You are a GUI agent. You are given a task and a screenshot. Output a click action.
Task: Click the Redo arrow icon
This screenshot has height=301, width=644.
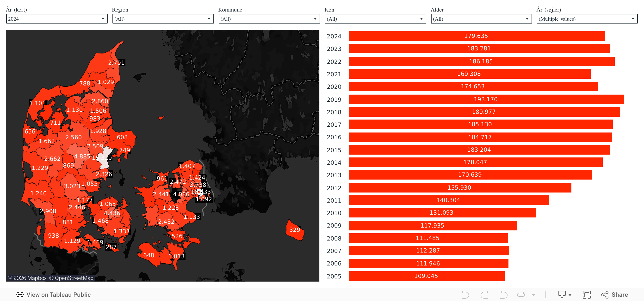click(x=484, y=295)
